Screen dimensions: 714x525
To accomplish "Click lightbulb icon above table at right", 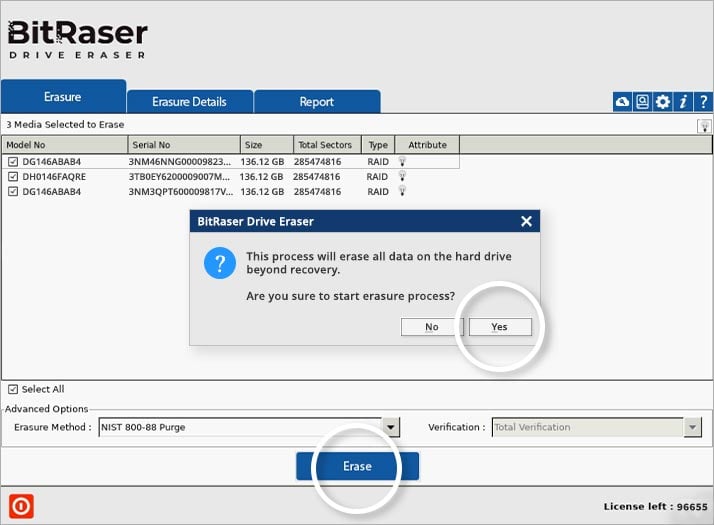I will point(704,126).
